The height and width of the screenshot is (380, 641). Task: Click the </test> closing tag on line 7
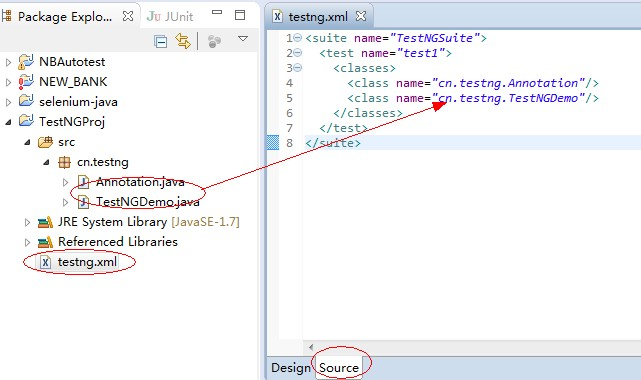(344, 128)
